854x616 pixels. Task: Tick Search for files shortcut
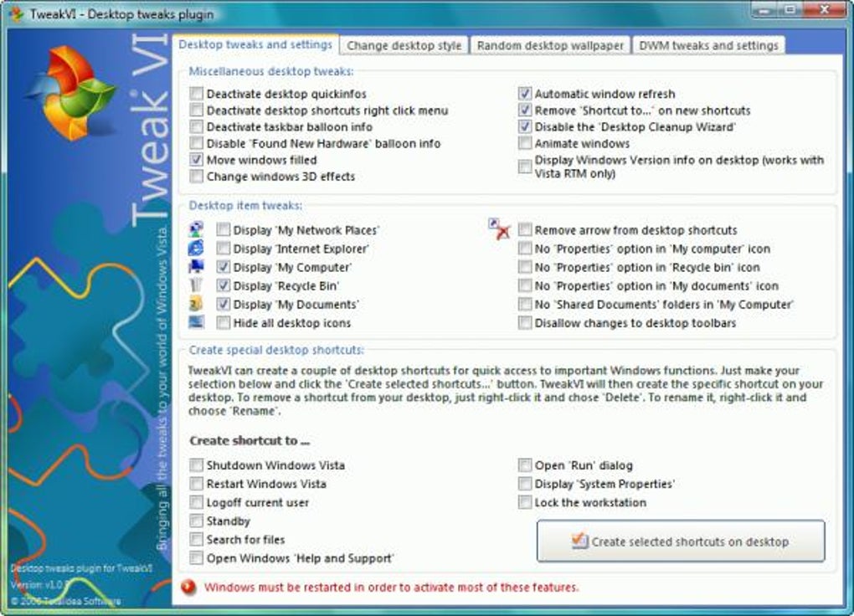197,539
